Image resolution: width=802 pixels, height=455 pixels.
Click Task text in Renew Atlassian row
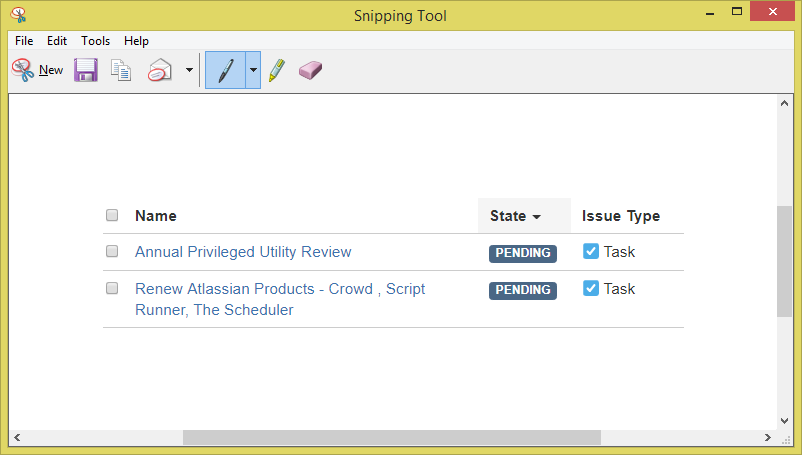[x=619, y=289]
